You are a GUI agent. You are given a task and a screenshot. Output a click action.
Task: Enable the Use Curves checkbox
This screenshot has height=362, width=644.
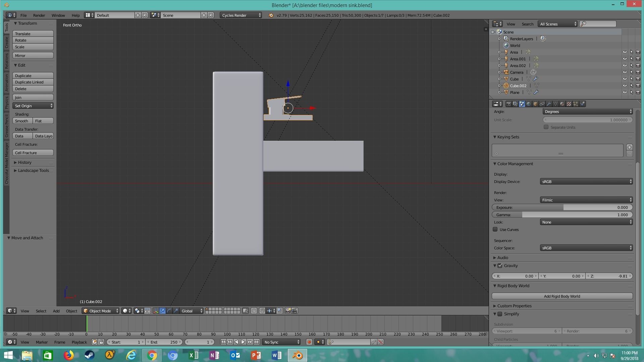click(x=495, y=230)
